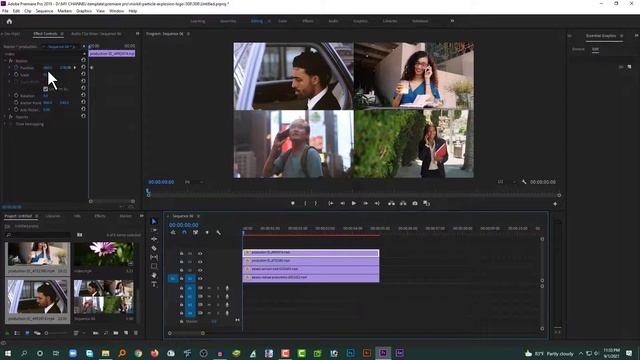
Task: Switch to the Effect Controls tab
Action: point(45,34)
